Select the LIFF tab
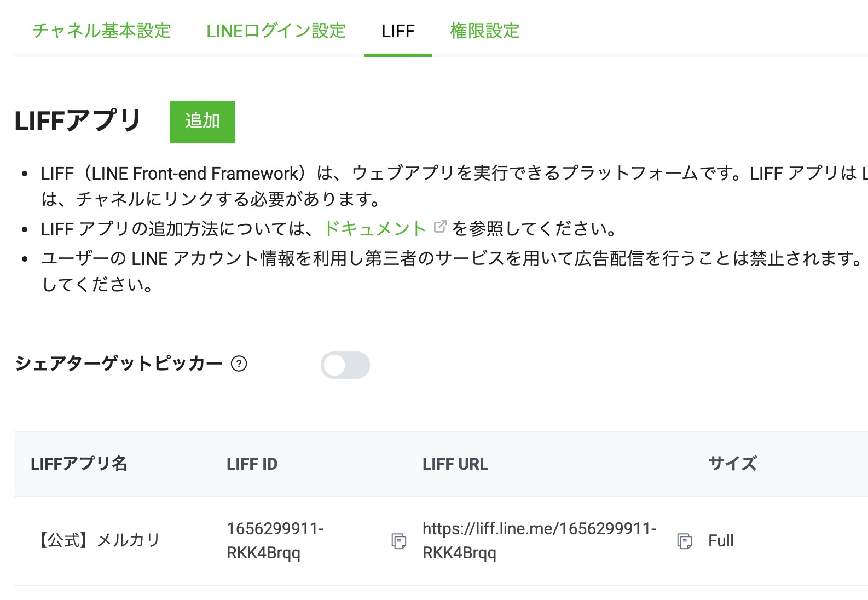 point(398,31)
